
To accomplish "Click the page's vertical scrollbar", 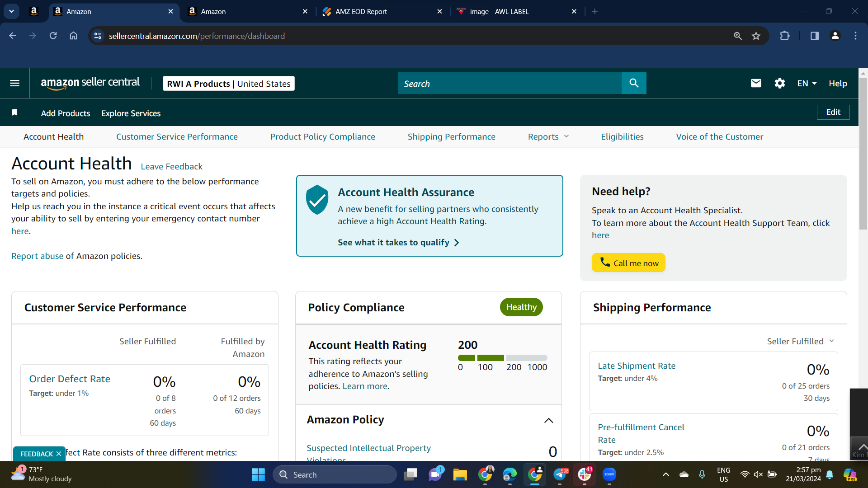I will point(863,154).
